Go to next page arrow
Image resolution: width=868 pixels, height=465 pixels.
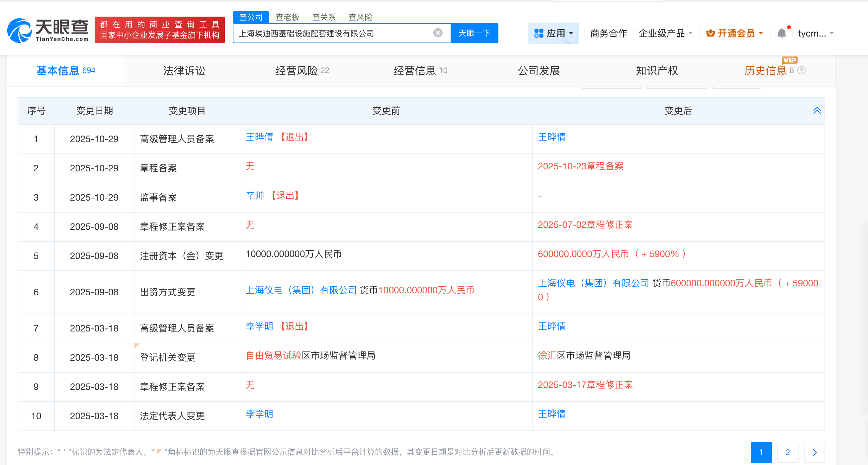click(x=814, y=452)
